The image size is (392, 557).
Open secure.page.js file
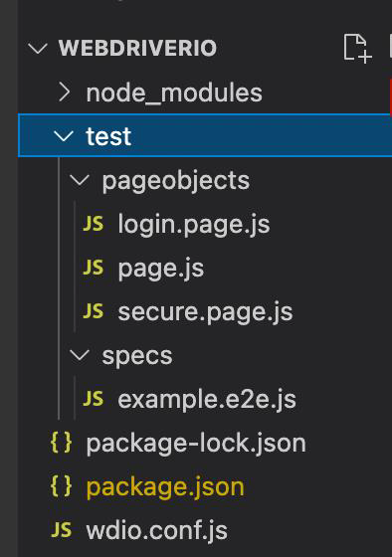coord(205,312)
